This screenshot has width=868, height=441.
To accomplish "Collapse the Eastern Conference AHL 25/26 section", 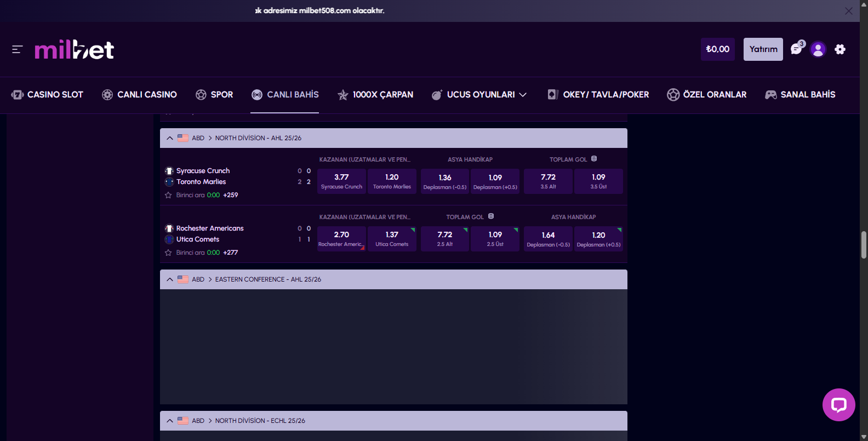I will tap(170, 279).
